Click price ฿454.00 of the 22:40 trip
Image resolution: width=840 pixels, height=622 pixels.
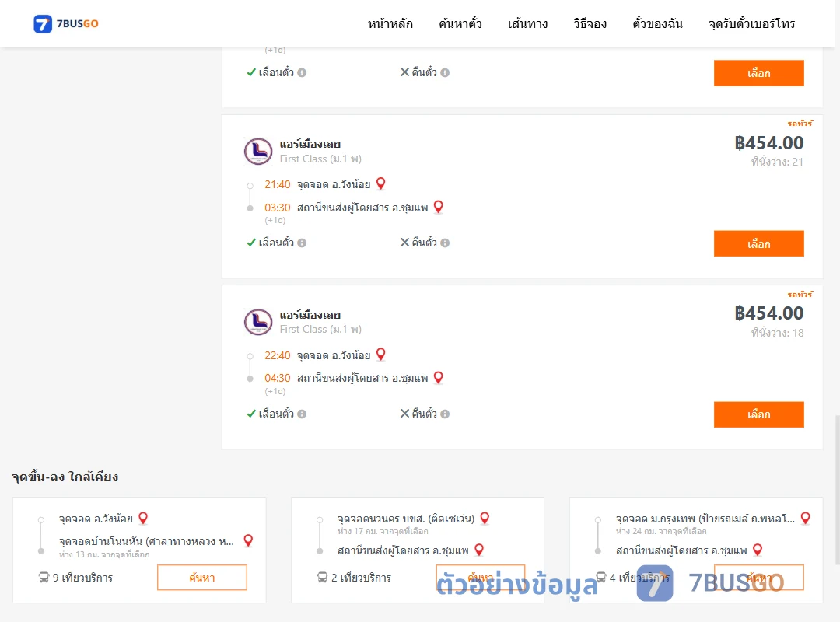(769, 313)
